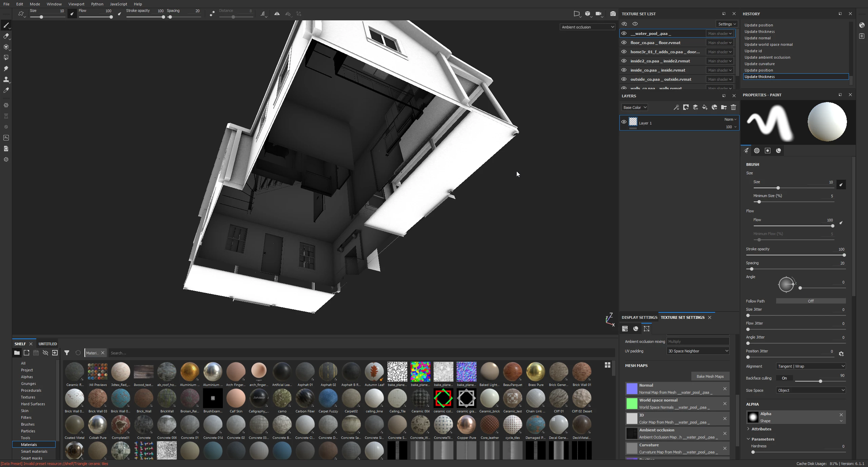Toggle visibility of Layer 1
This screenshot has width=868, height=467.
coord(624,122)
